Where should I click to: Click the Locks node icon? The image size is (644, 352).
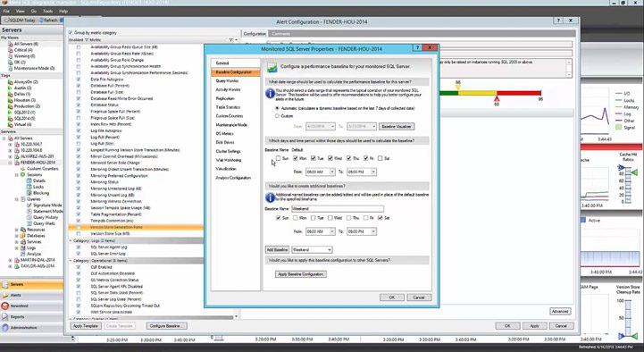point(29,187)
